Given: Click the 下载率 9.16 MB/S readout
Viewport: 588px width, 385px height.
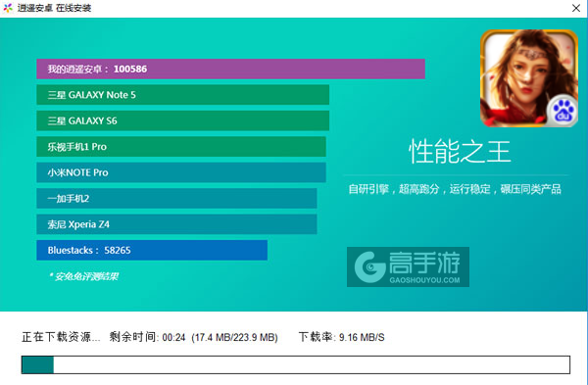Looking at the screenshot, I should 342,337.
